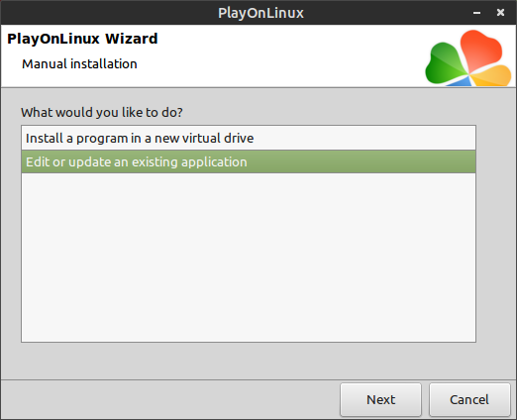Click the What would you like to do? label
Viewport: 517px width, 420px height.
[102, 113]
